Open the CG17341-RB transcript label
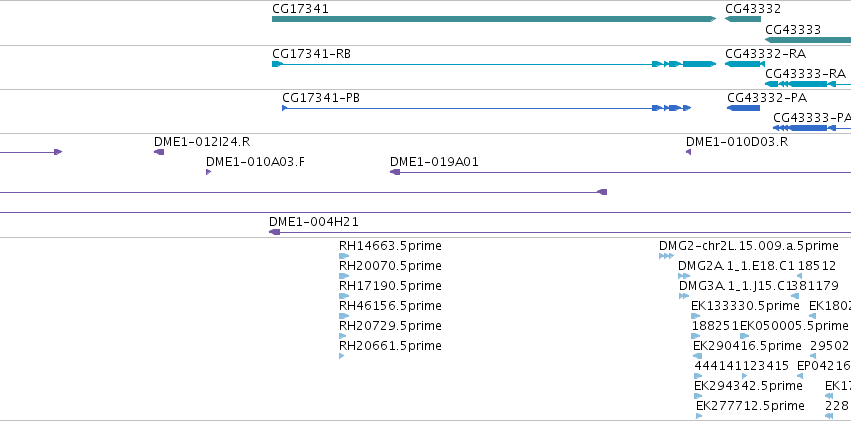The width and height of the screenshot is (851, 421). click(311, 54)
